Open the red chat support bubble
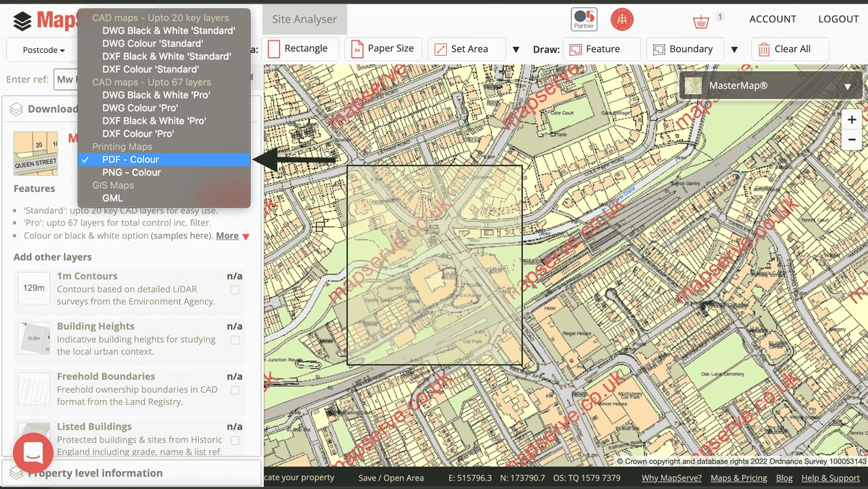This screenshot has height=489, width=868. pos(33,453)
